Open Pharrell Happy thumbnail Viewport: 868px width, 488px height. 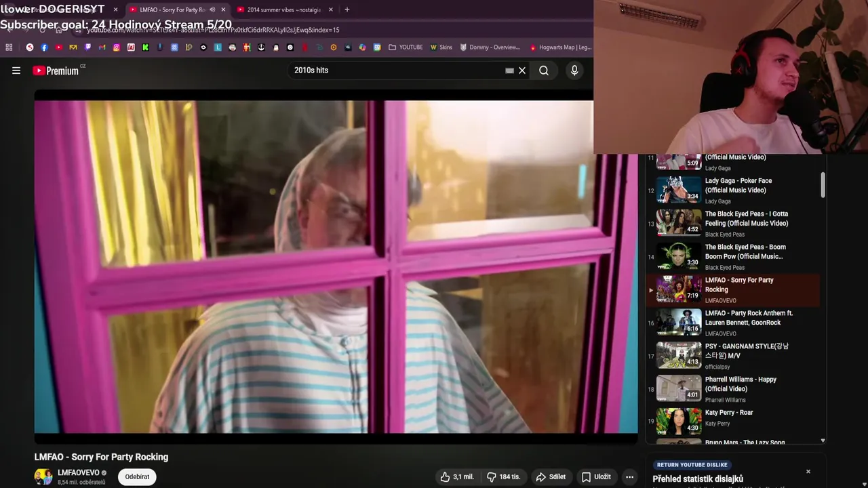pyautogui.click(x=679, y=388)
